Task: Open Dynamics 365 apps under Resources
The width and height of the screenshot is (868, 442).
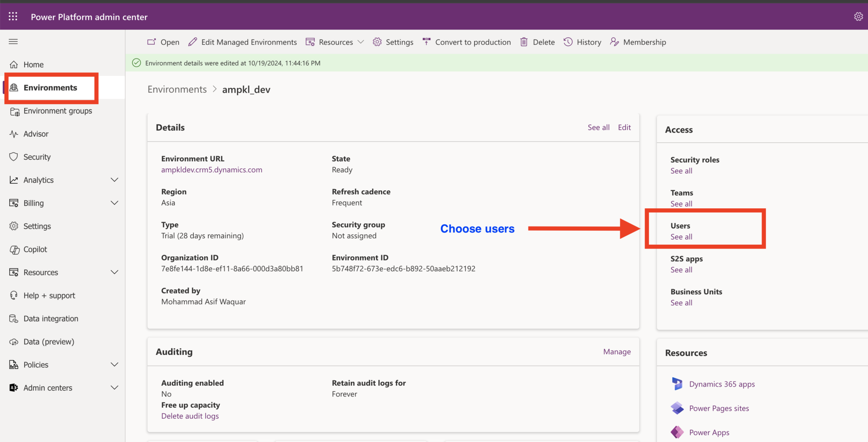Action: click(721, 384)
